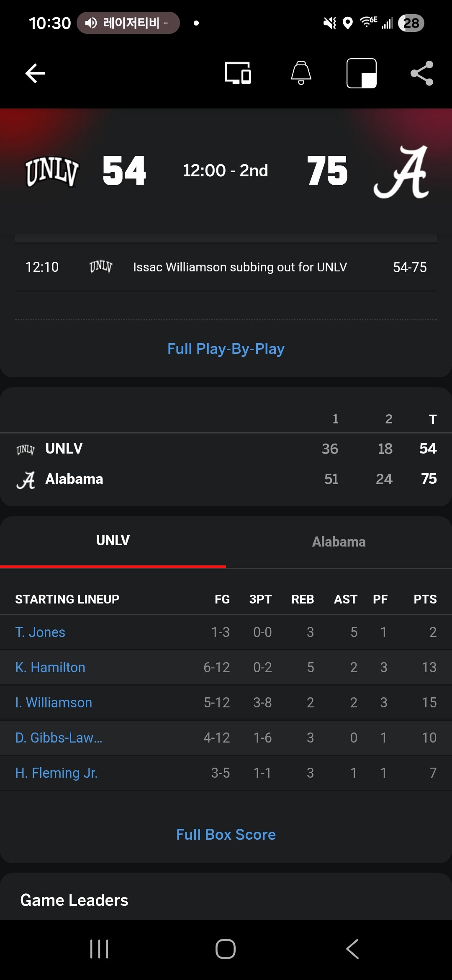Open K. Hamilton player profile
This screenshot has height=980, width=452.
[x=50, y=668]
